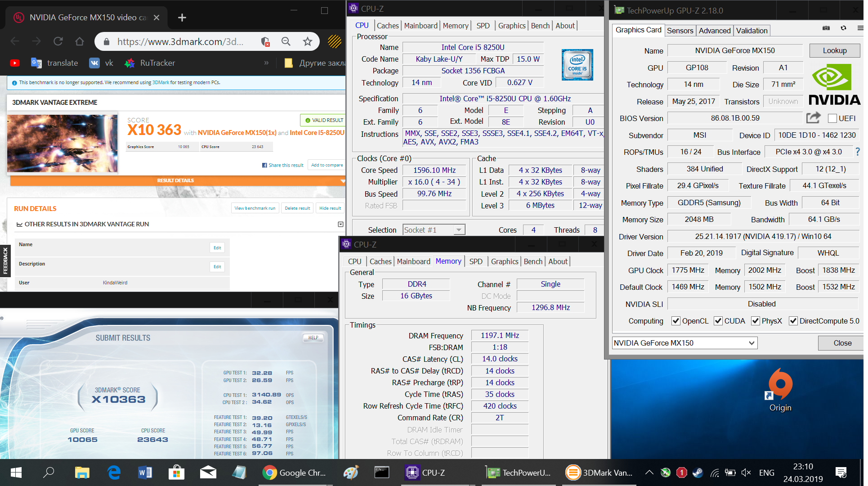Toggle the OpenCL checkbox
The width and height of the screenshot is (868, 486).
click(x=676, y=321)
